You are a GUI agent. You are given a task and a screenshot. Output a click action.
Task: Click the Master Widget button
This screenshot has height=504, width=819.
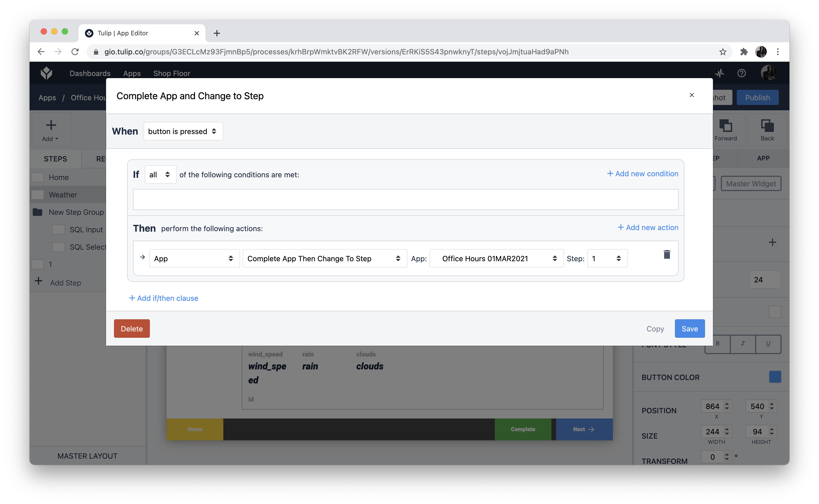coord(751,183)
